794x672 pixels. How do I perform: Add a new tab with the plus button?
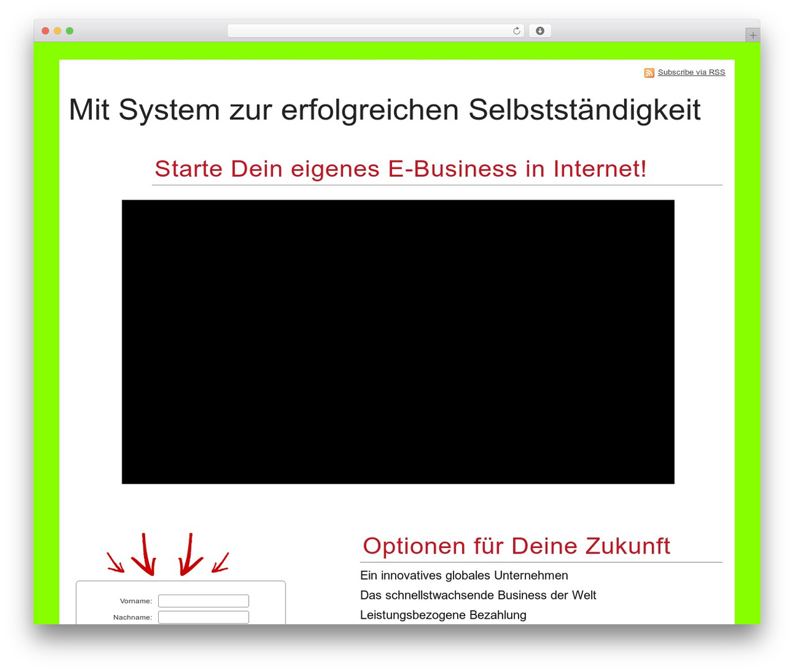(x=752, y=35)
